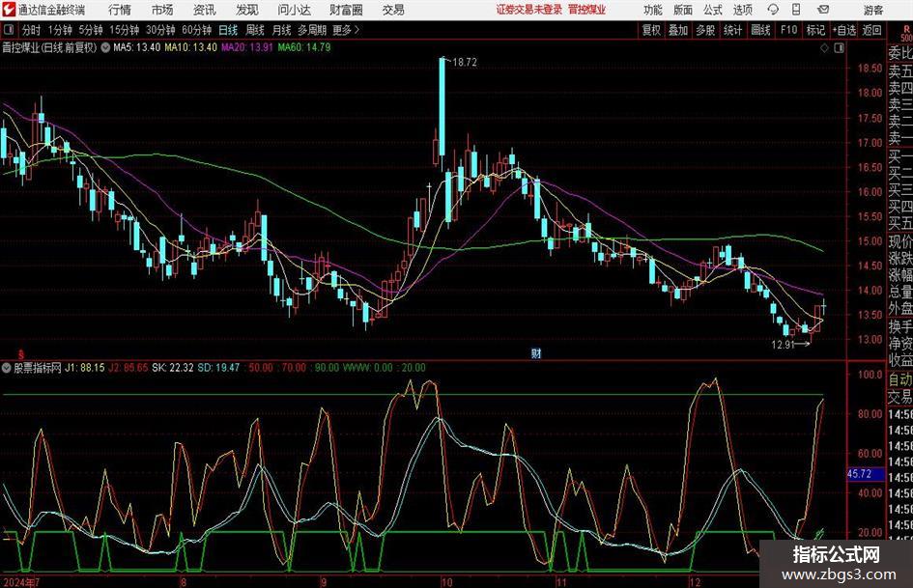Click the SD: 19.47 indicator value

click(x=218, y=368)
